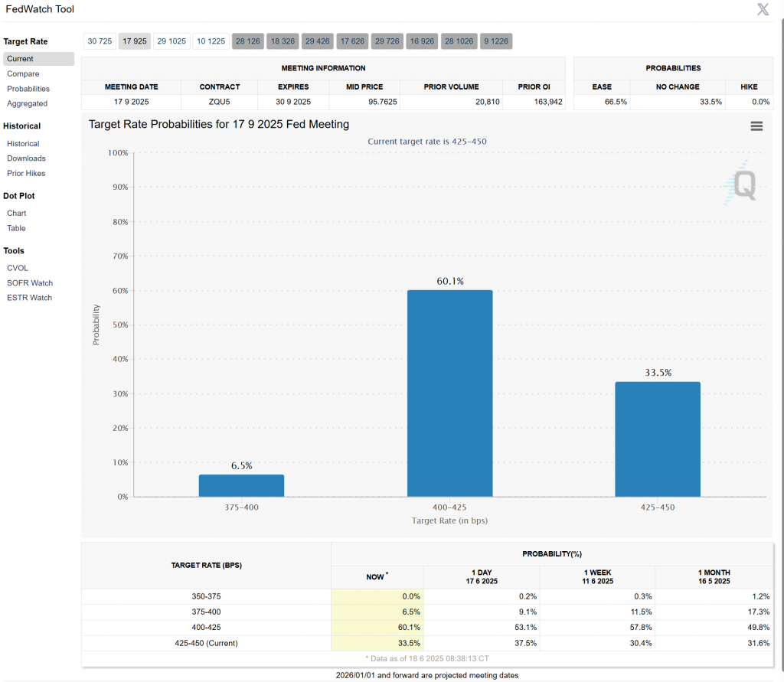The image size is (784, 682).
Task: Click the Hike probability 0.0%
Action: coord(760,102)
